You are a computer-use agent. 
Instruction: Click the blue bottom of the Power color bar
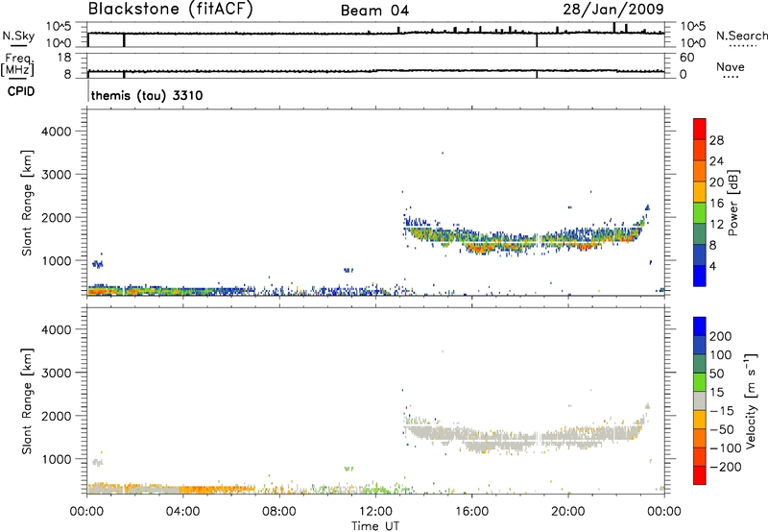tap(700, 276)
